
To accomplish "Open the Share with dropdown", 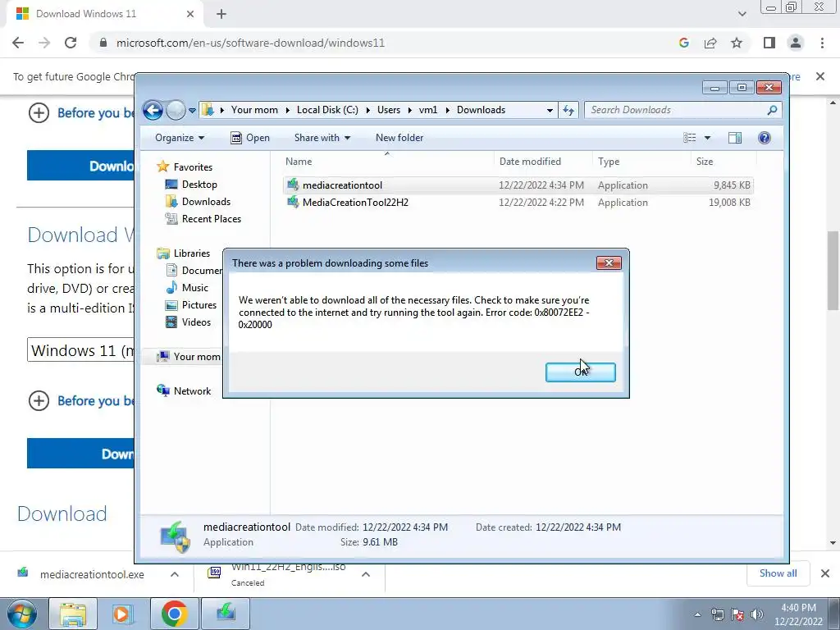I will [x=322, y=138].
